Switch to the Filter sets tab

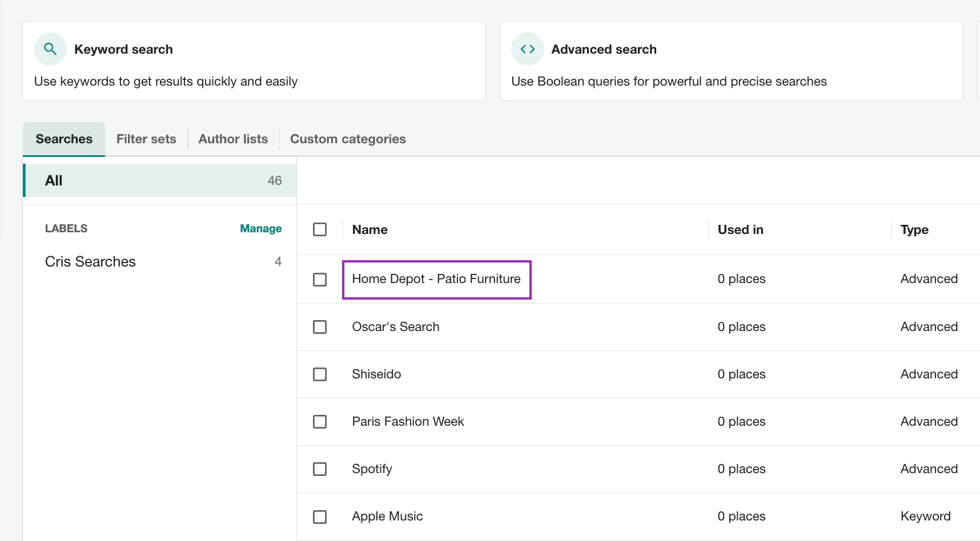(146, 139)
